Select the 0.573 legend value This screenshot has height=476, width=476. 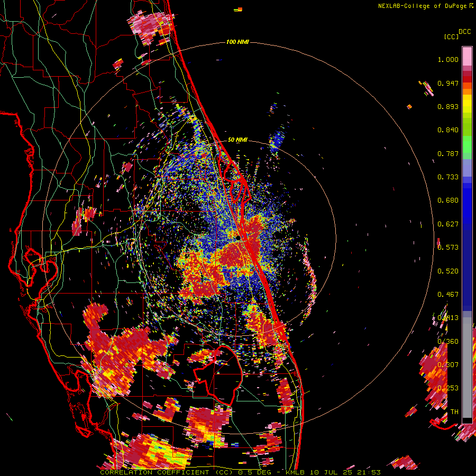pyautogui.click(x=448, y=248)
